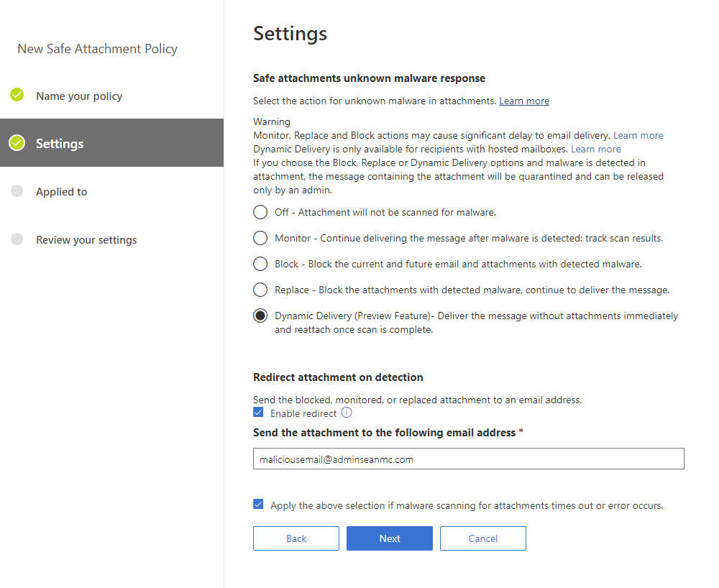Image resolution: width=719 pixels, height=588 pixels.
Task: Select the Monitor malware response option
Action: point(260,238)
